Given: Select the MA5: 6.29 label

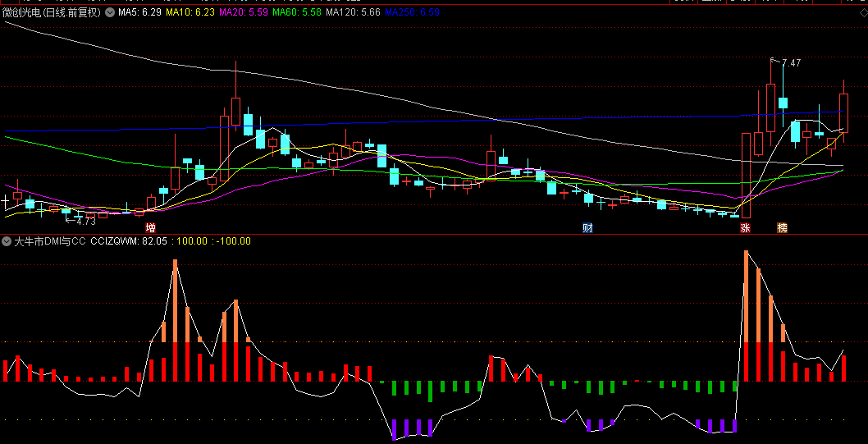Looking at the screenshot, I should [139, 12].
